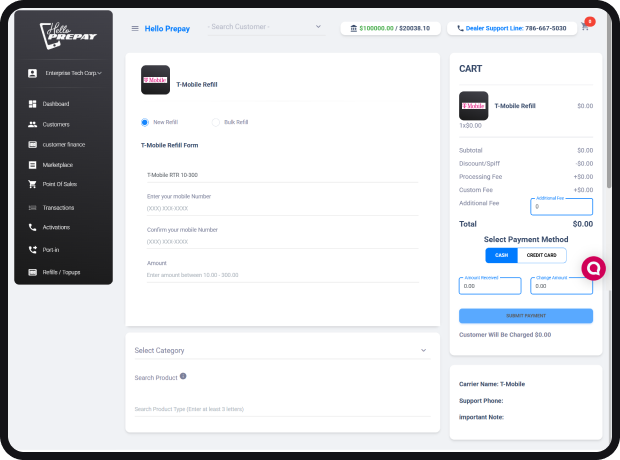
Task: Click the Dashboard grid icon
Action: 32,104
